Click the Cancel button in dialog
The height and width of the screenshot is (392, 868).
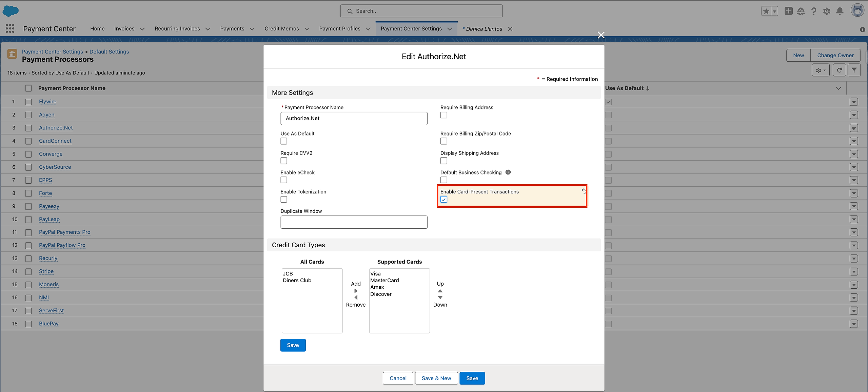pyautogui.click(x=398, y=378)
